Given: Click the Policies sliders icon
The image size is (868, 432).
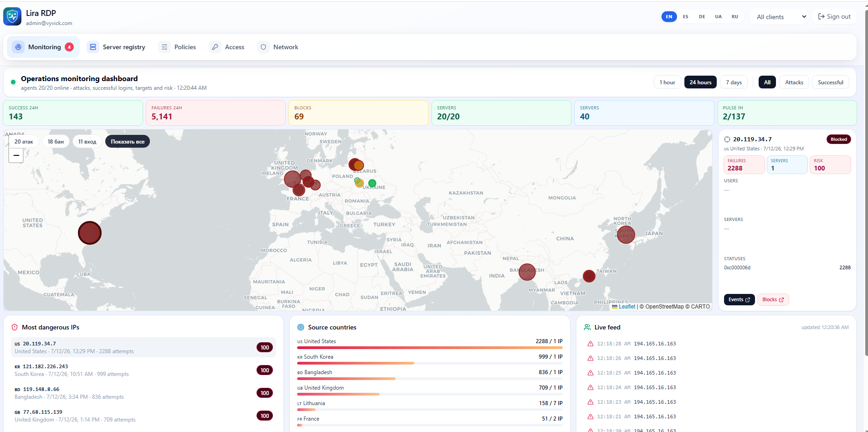Looking at the screenshot, I should (x=164, y=47).
